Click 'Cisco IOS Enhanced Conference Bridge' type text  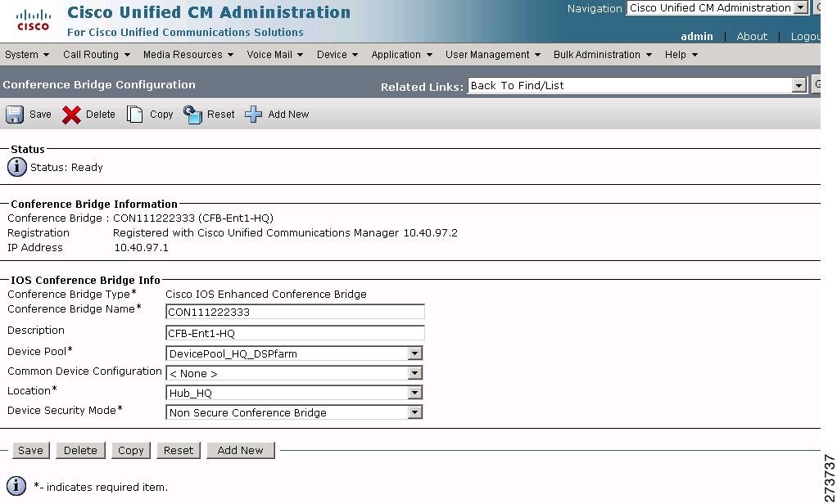[x=266, y=295]
